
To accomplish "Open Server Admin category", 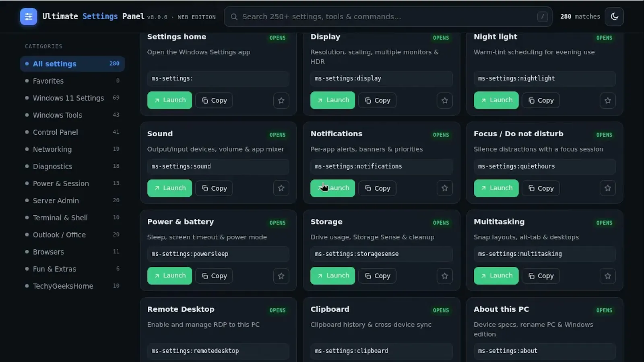I will pyautogui.click(x=72, y=200).
